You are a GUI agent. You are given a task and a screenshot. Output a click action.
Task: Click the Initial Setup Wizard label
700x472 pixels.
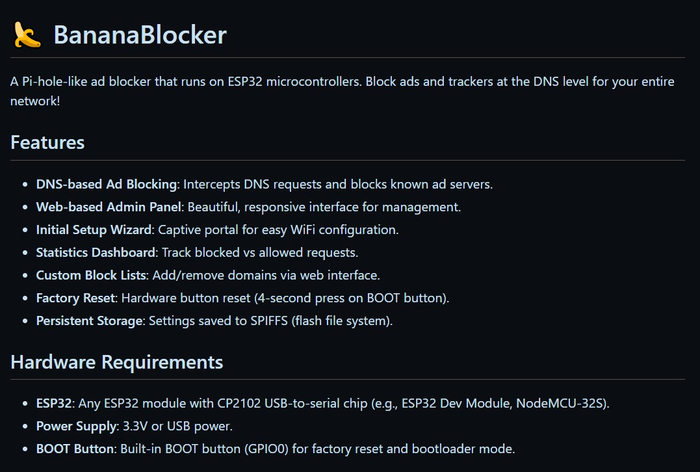pos(95,229)
